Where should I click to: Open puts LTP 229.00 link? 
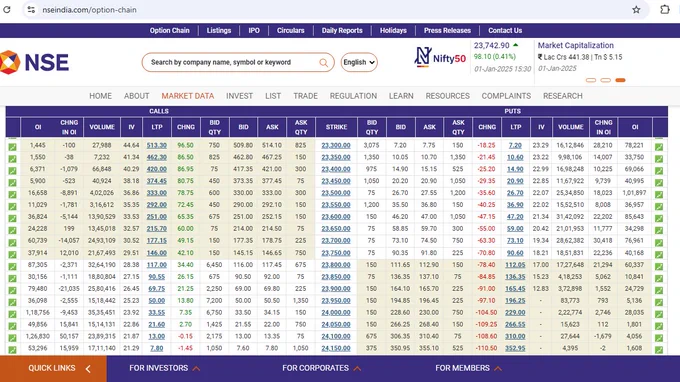[515, 313]
